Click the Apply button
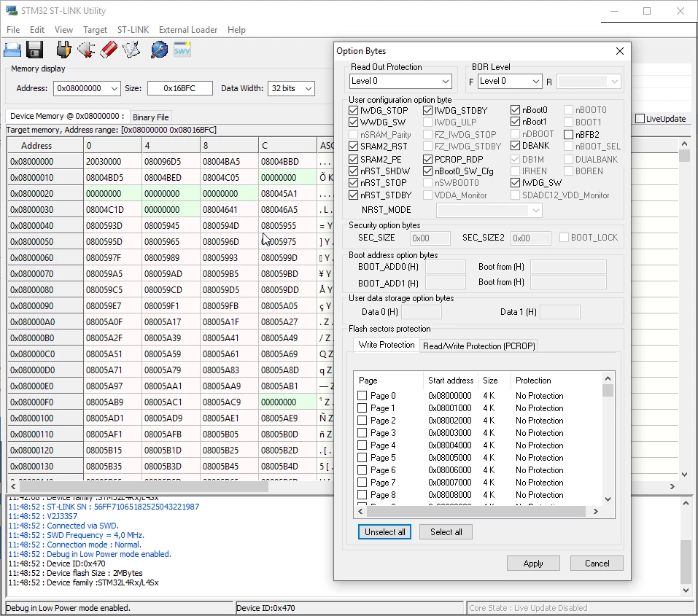Screen dimensions: 698x616 coord(533,564)
